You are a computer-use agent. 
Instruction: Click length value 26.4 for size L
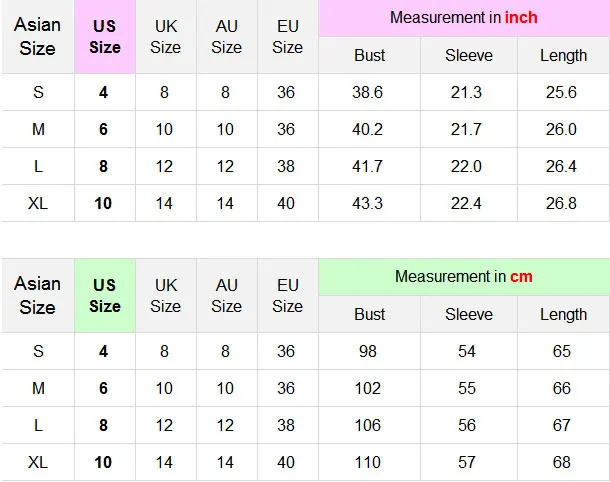[x=561, y=167]
